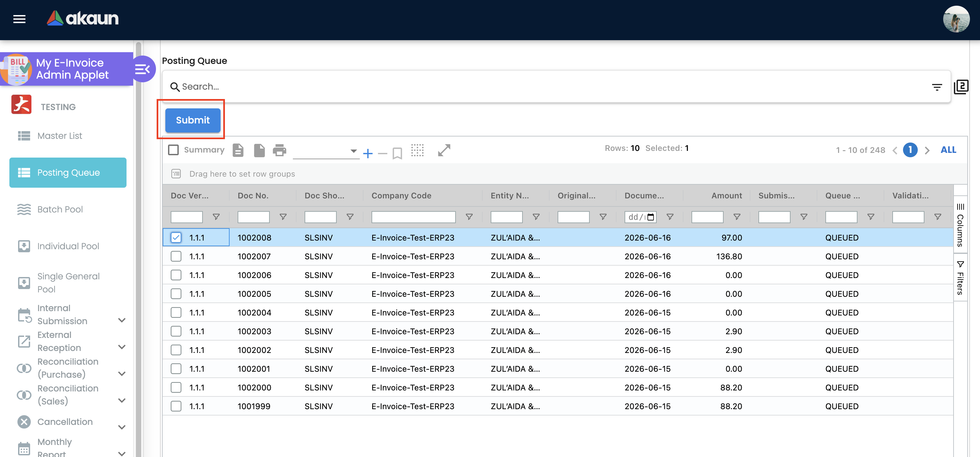The height and width of the screenshot is (457, 980).
Task: Check the row for Doc No. 1002003
Action: tap(176, 331)
